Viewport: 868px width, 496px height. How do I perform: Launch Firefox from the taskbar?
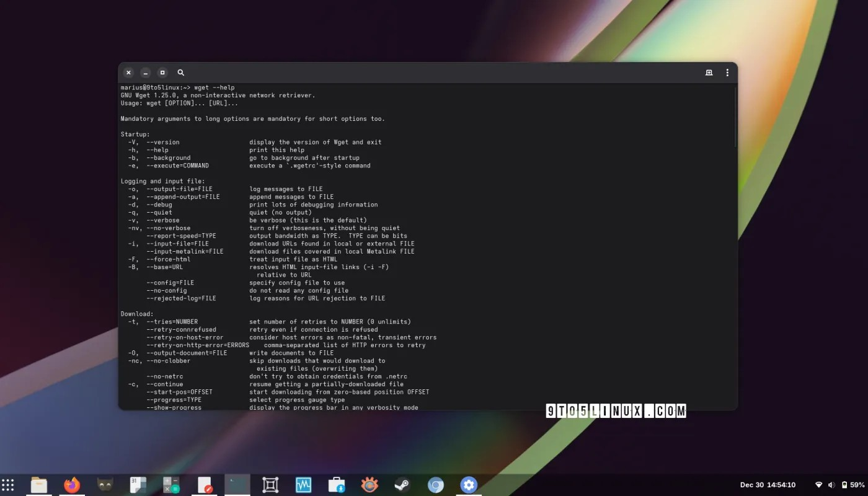(71, 484)
